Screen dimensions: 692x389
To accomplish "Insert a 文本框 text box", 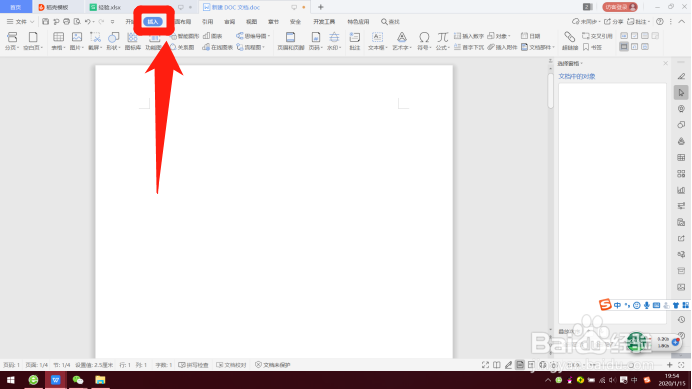I will point(377,41).
